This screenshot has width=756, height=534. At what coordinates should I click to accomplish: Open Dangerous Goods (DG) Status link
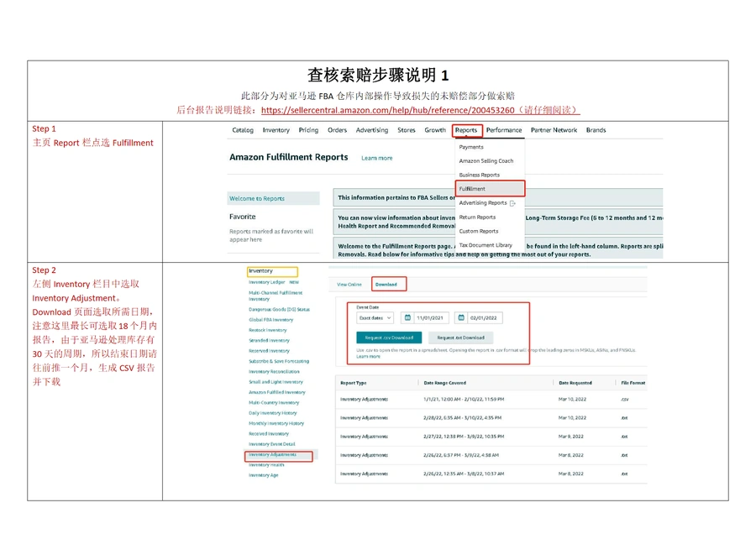pos(279,310)
